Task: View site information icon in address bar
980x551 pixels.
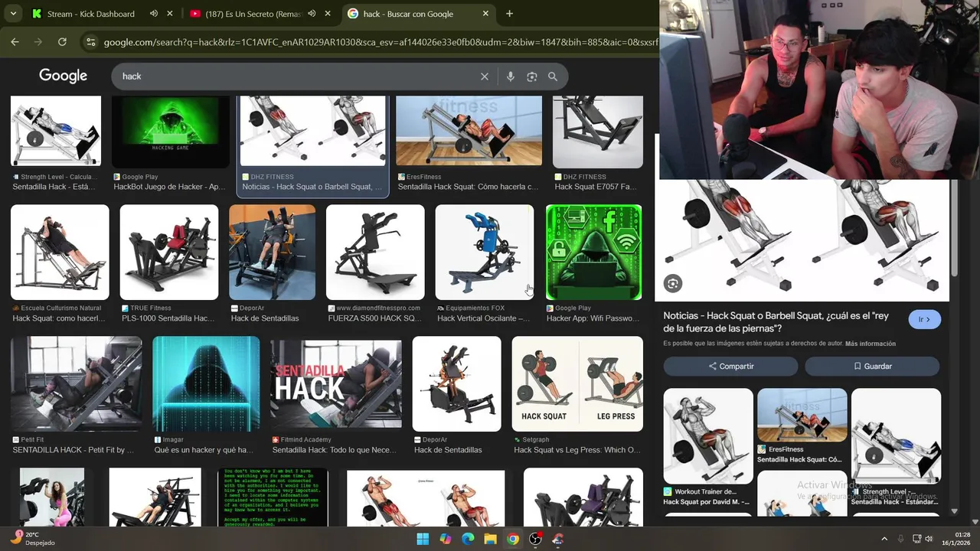Action: (x=90, y=42)
